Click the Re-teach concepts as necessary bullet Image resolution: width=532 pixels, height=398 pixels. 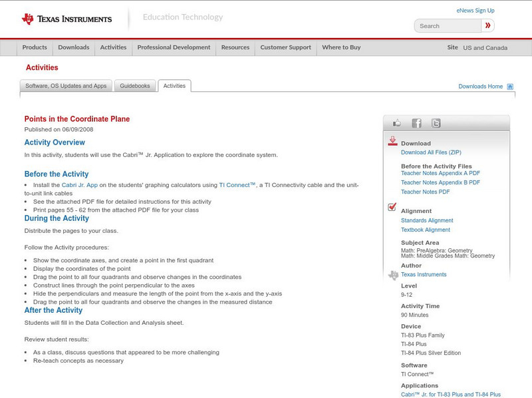78,361
